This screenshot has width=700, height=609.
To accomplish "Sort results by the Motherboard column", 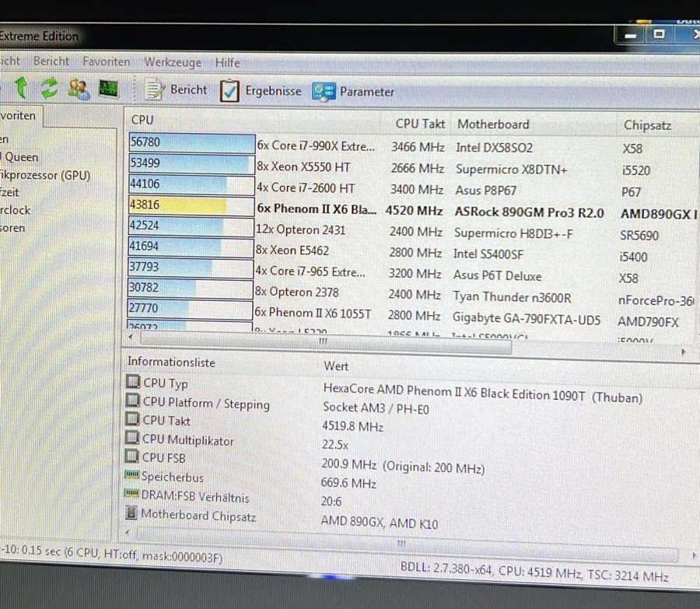I will point(494,124).
